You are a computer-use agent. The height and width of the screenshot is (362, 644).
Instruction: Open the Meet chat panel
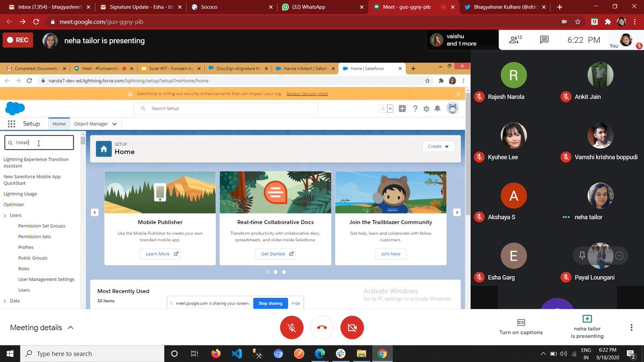point(544,40)
